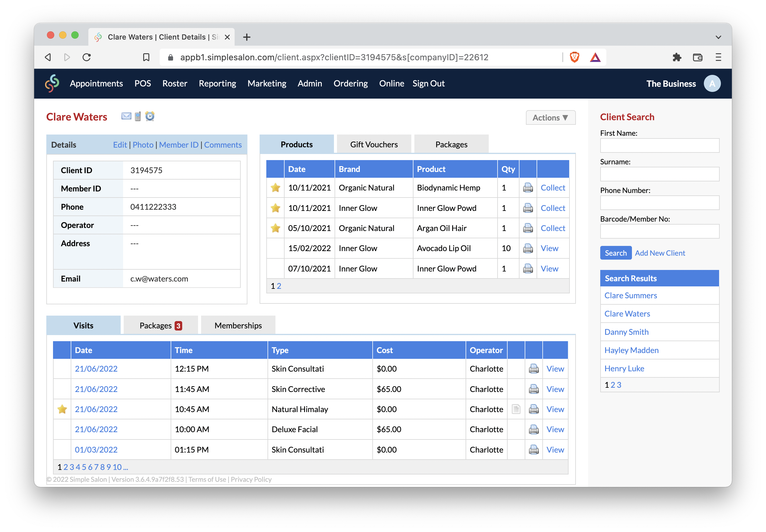766x532 pixels.
Task: Open Hayley Madden from search results
Action: tap(631, 350)
